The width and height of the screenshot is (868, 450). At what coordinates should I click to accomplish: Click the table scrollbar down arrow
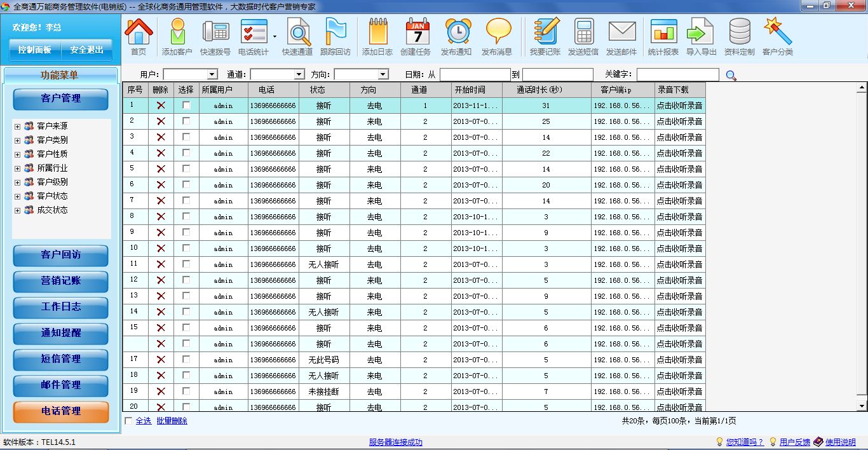[x=862, y=406]
